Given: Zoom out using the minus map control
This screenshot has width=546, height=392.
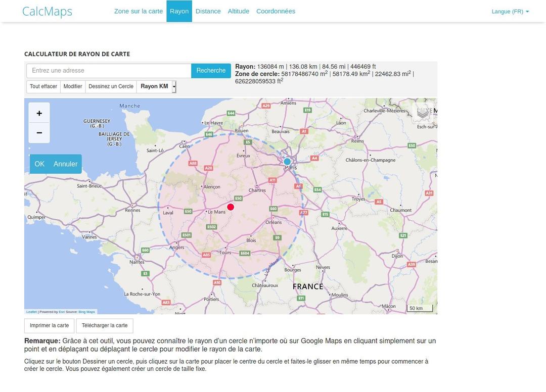Looking at the screenshot, I should click(39, 133).
